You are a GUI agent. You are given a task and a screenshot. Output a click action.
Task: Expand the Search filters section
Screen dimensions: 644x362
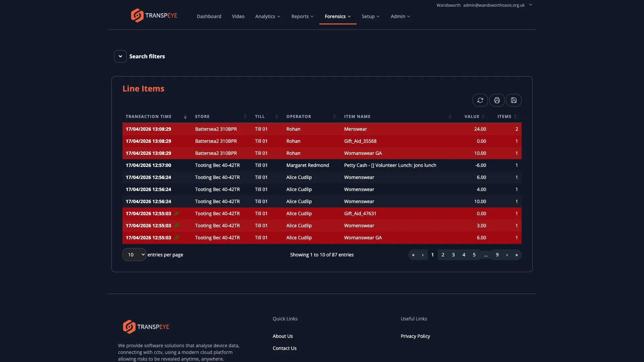pos(120,56)
